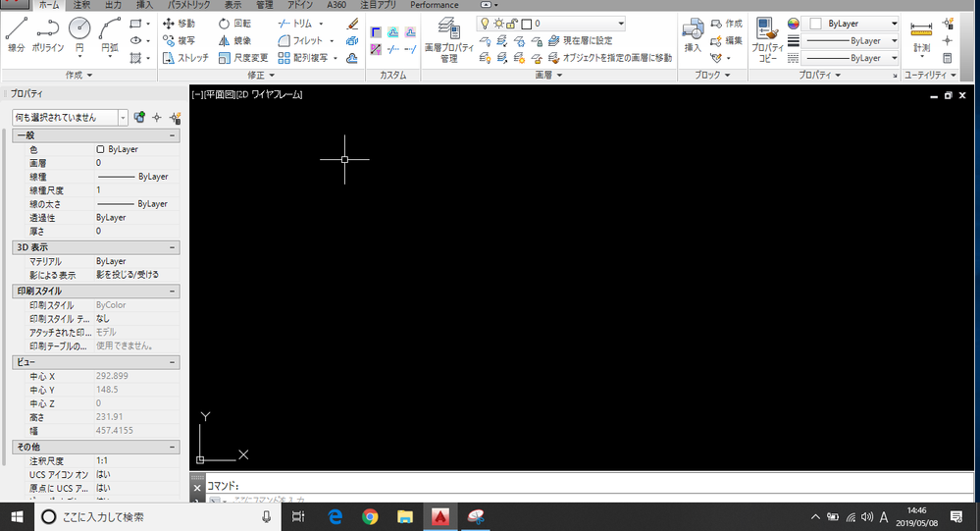Open the rectangle tool dropdown arrow
This screenshot has height=531, width=980.
(x=148, y=24)
